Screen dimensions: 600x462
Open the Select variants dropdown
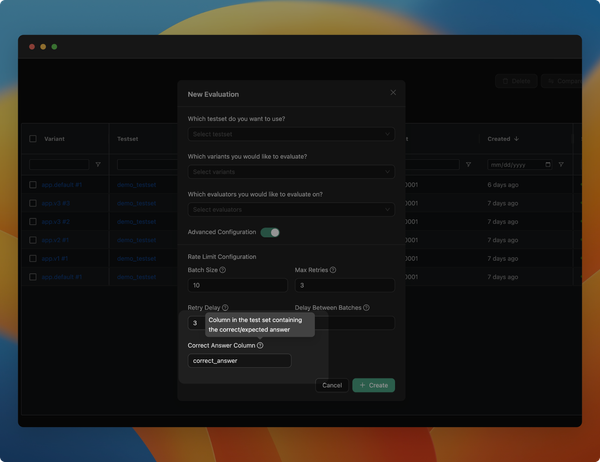(290, 172)
